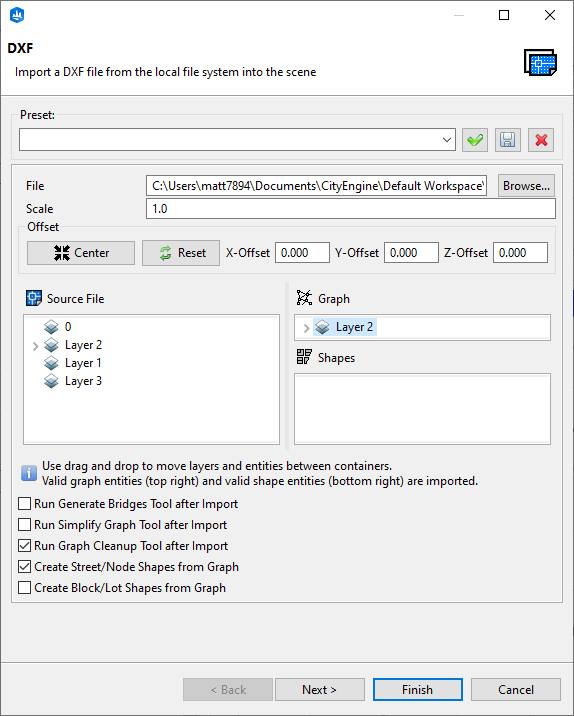
Task: Expand Layer 2 in Graph tree
Action: click(x=306, y=328)
